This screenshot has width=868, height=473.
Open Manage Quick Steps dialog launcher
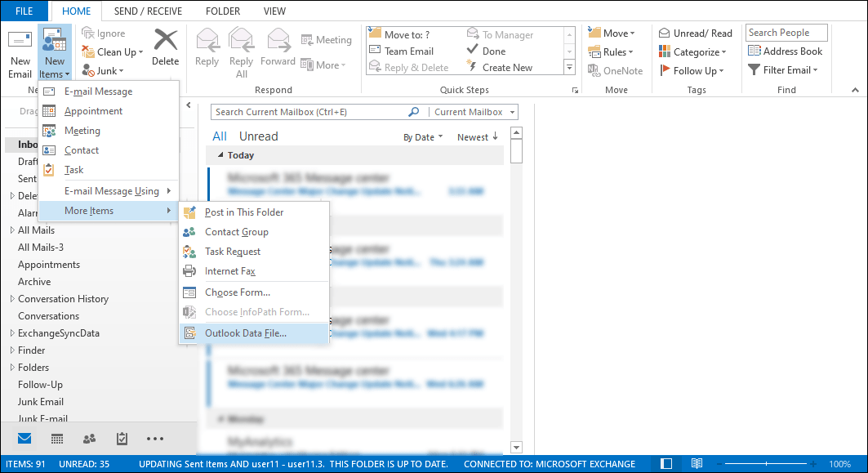[575, 91]
